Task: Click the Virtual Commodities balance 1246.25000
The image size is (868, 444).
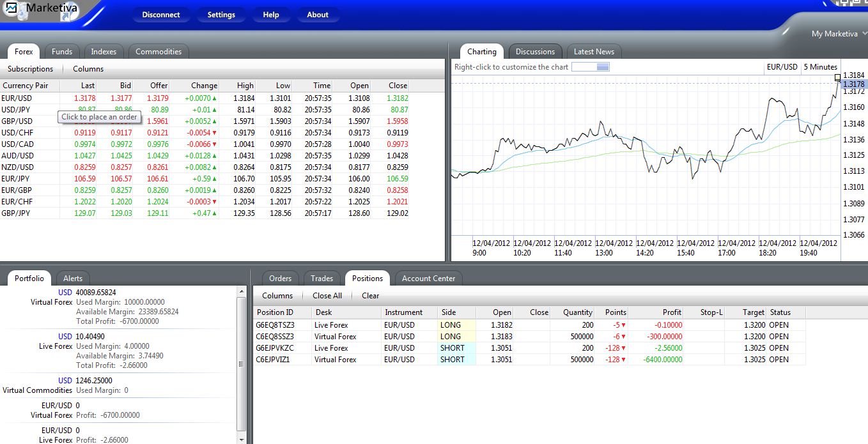Action: point(94,381)
